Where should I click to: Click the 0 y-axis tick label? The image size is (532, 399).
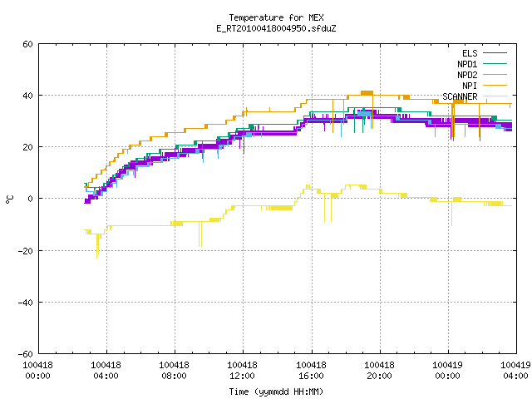click(31, 199)
